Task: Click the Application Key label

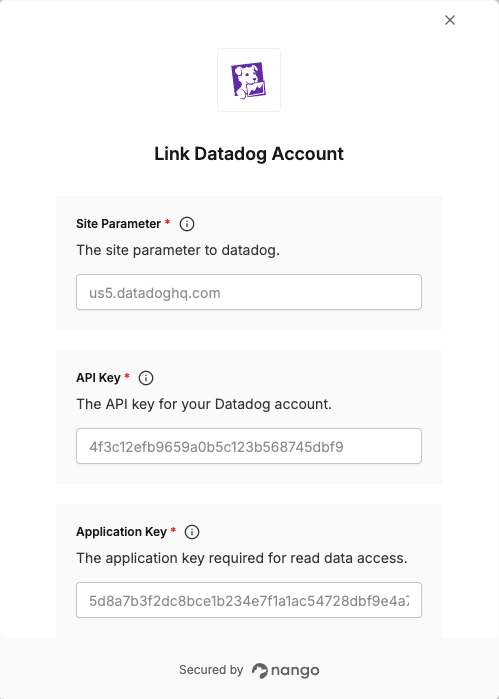Action: pyautogui.click(x=121, y=532)
